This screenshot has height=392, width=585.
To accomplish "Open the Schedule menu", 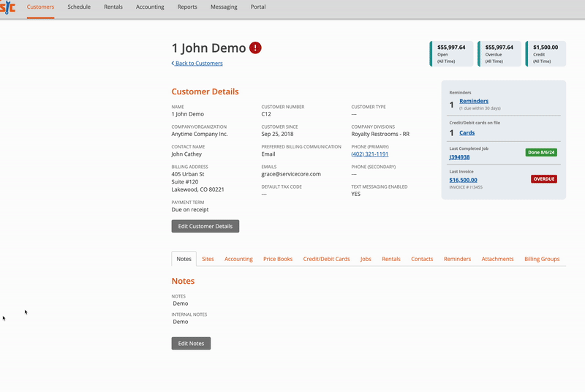I will tap(79, 7).
